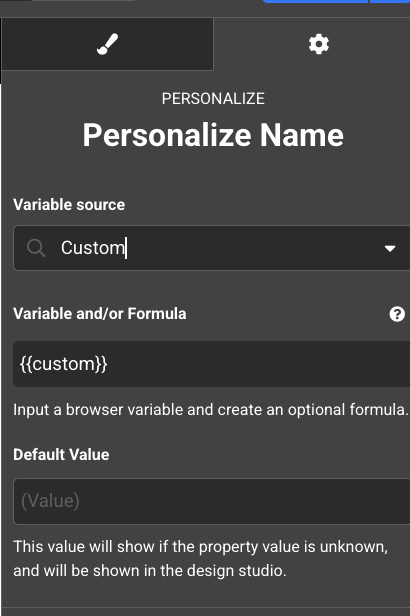410x616 pixels.
Task: Select the Personalize Name heading
Action: (x=213, y=135)
